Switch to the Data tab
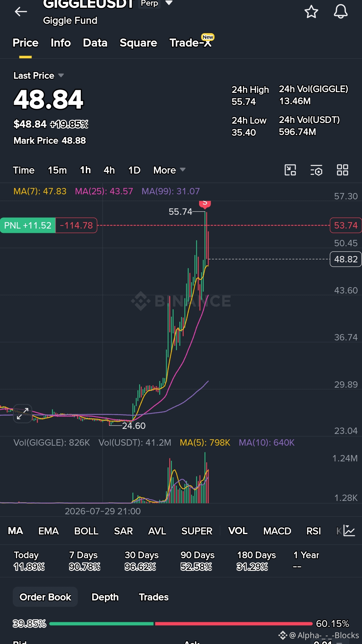Image resolution: width=362 pixels, height=644 pixels. [x=95, y=43]
